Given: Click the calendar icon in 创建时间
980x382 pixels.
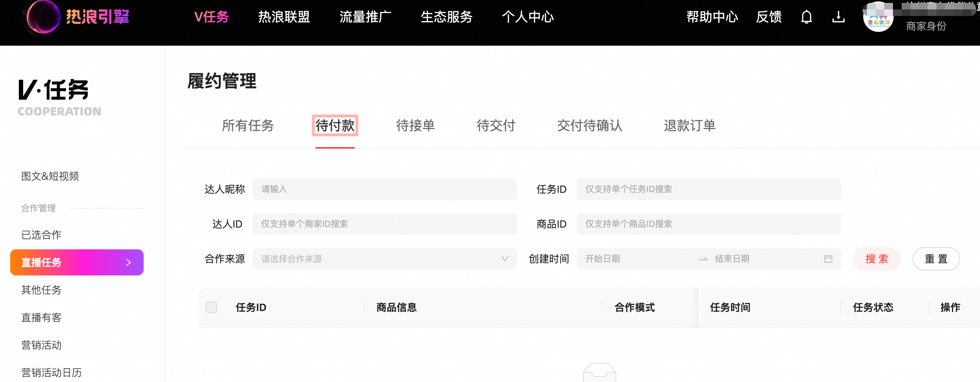Looking at the screenshot, I should pos(828,259).
